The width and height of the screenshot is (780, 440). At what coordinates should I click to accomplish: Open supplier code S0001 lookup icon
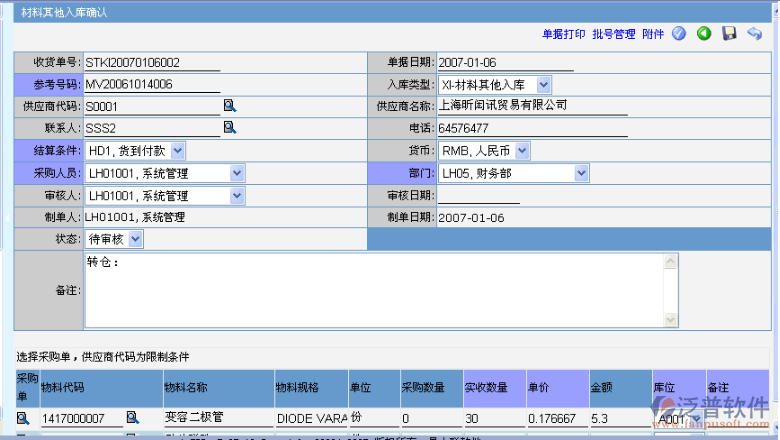coord(229,105)
